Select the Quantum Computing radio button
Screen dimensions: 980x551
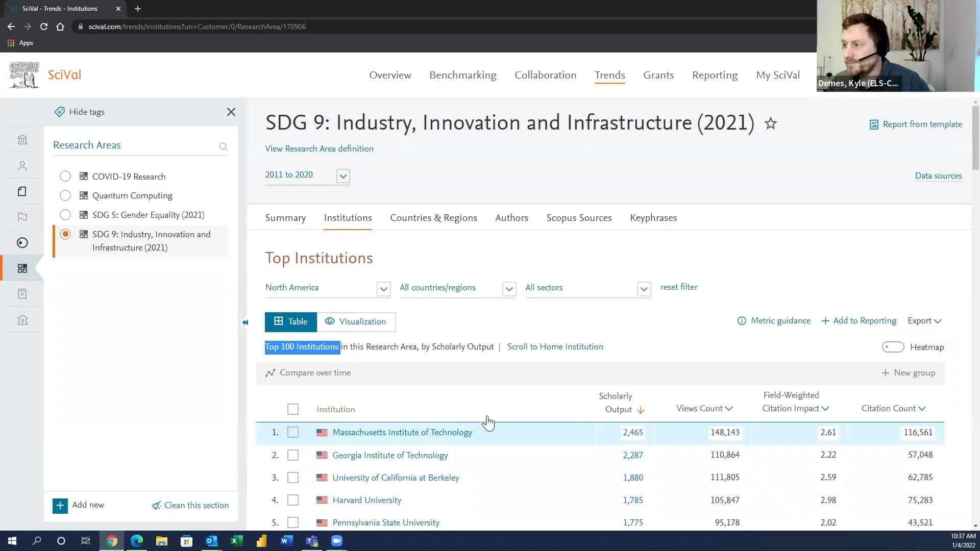(65, 195)
